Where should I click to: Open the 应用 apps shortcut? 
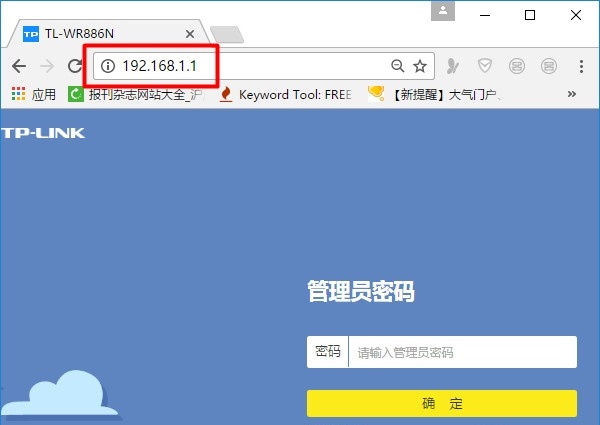(x=34, y=94)
